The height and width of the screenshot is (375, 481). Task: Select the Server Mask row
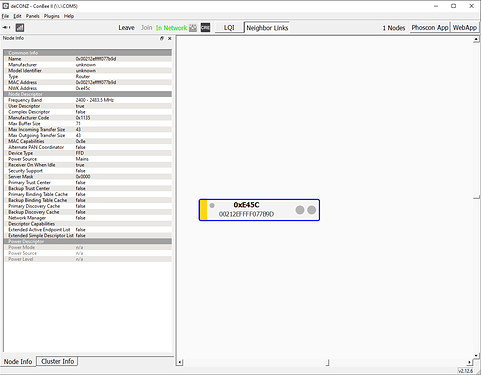(x=88, y=177)
